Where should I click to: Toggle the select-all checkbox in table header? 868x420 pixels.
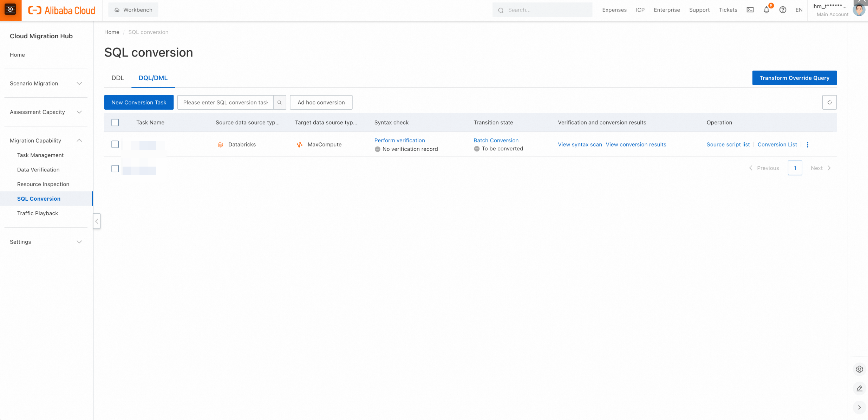coord(115,122)
